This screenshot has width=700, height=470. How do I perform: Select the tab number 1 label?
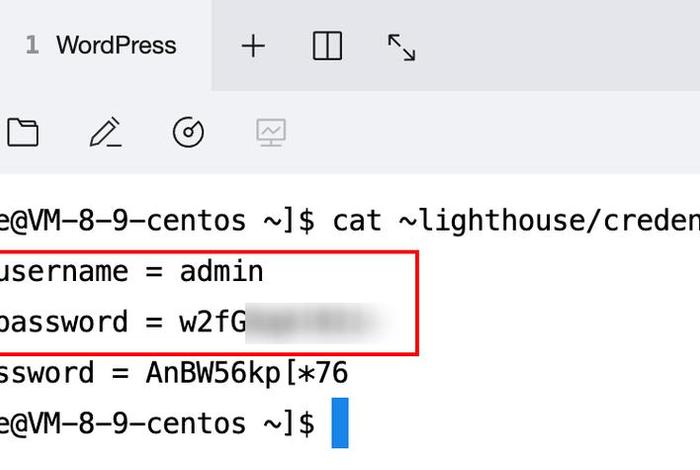pyautogui.click(x=32, y=45)
